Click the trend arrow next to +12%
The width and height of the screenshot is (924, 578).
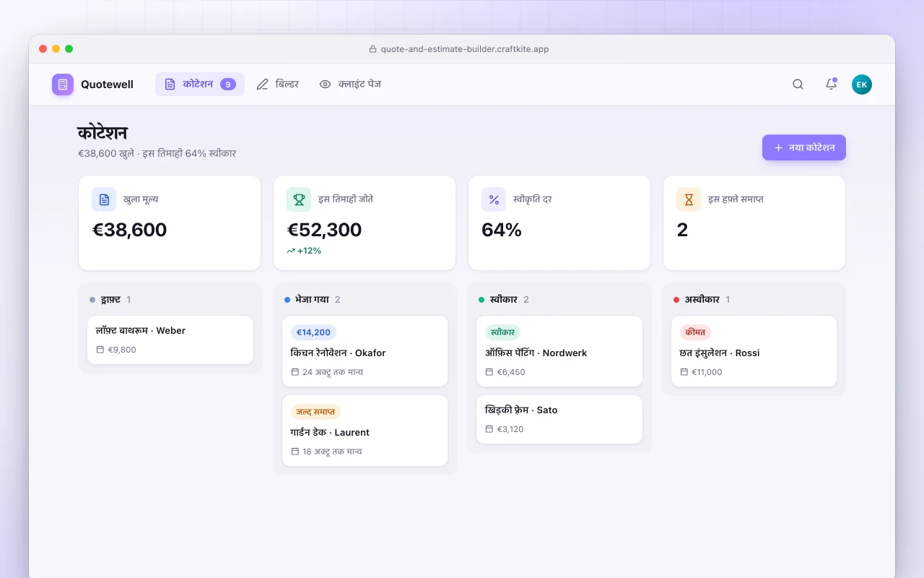click(291, 251)
